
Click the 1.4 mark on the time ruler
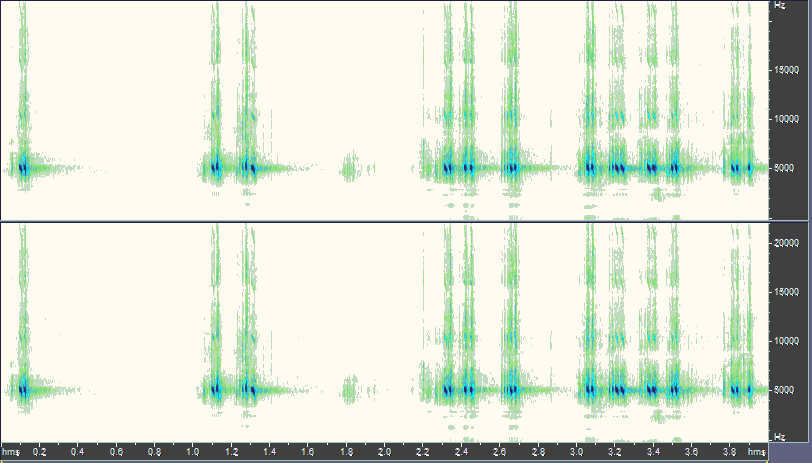coord(269,452)
